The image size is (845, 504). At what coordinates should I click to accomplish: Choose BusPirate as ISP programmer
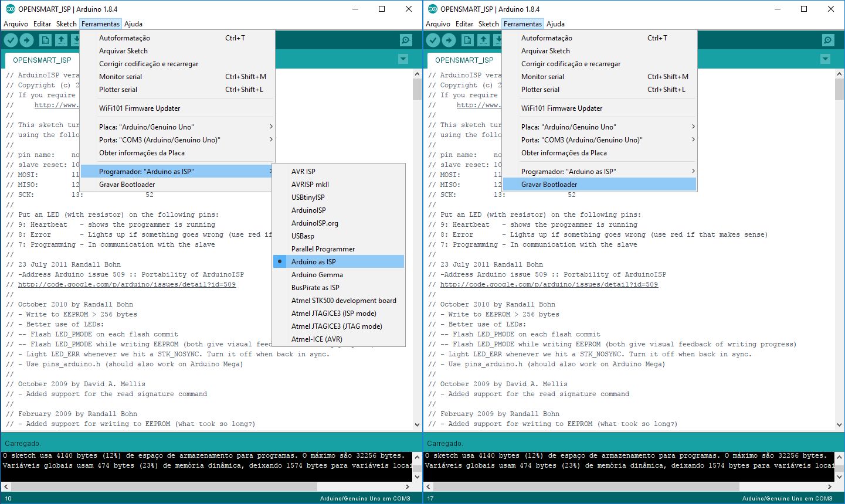tap(339, 287)
